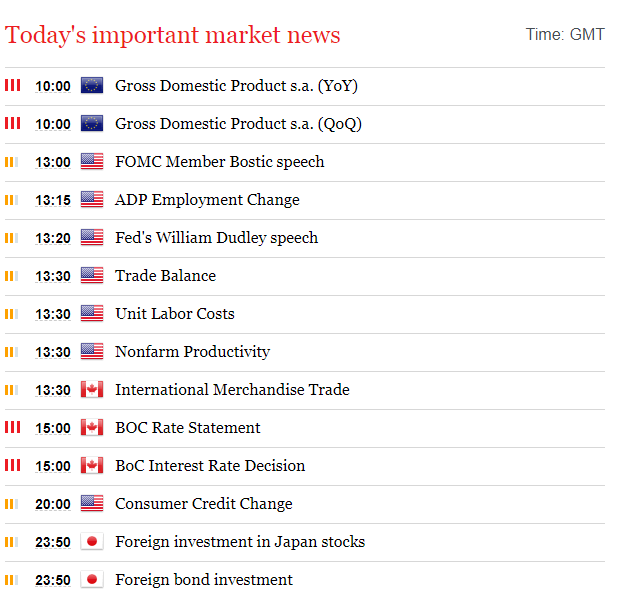Click red impact bars for BoC Interest Rate
The height and width of the screenshot is (599, 627).
coord(12,466)
